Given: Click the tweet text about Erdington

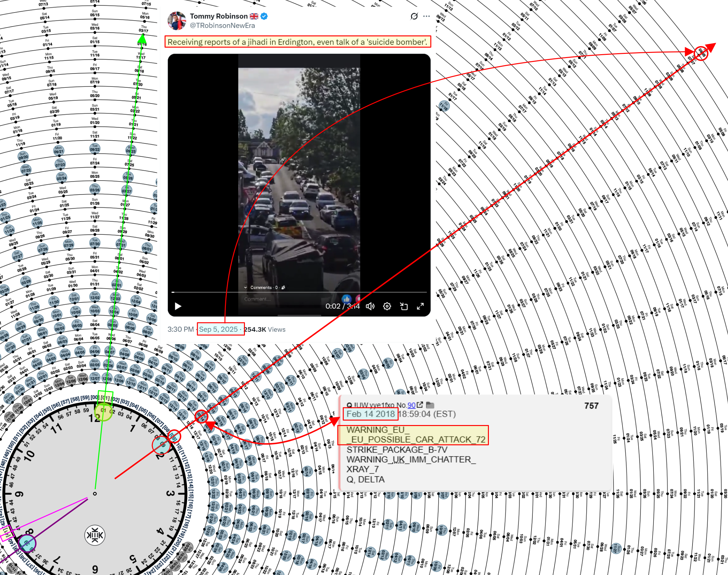Looking at the screenshot, I should (x=298, y=42).
